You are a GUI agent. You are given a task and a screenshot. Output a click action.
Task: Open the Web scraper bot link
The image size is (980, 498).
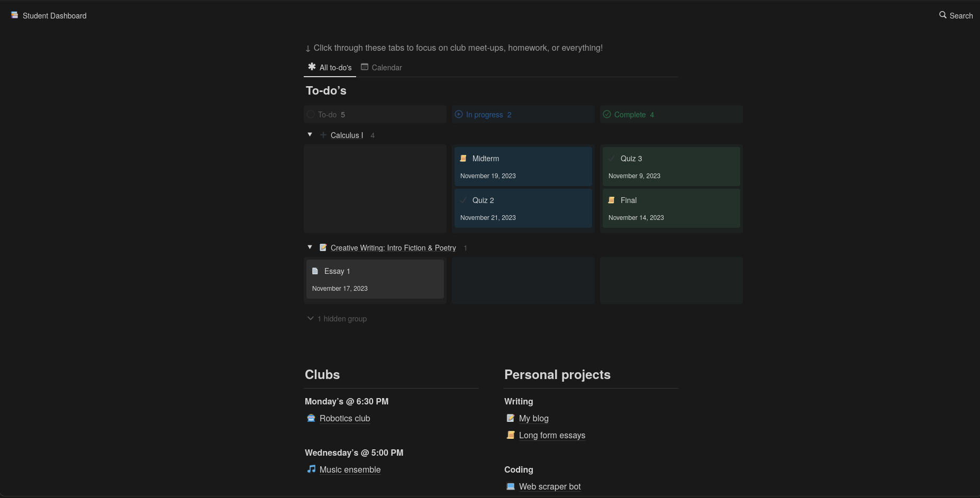[550, 486]
